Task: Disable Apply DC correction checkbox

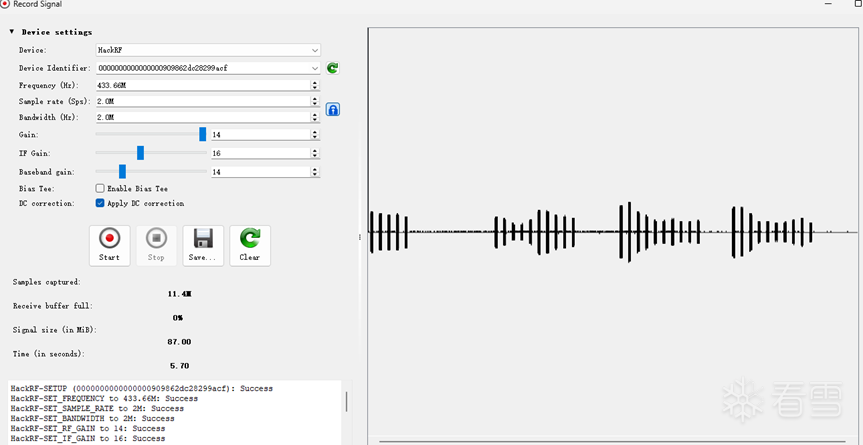Action: (100, 203)
